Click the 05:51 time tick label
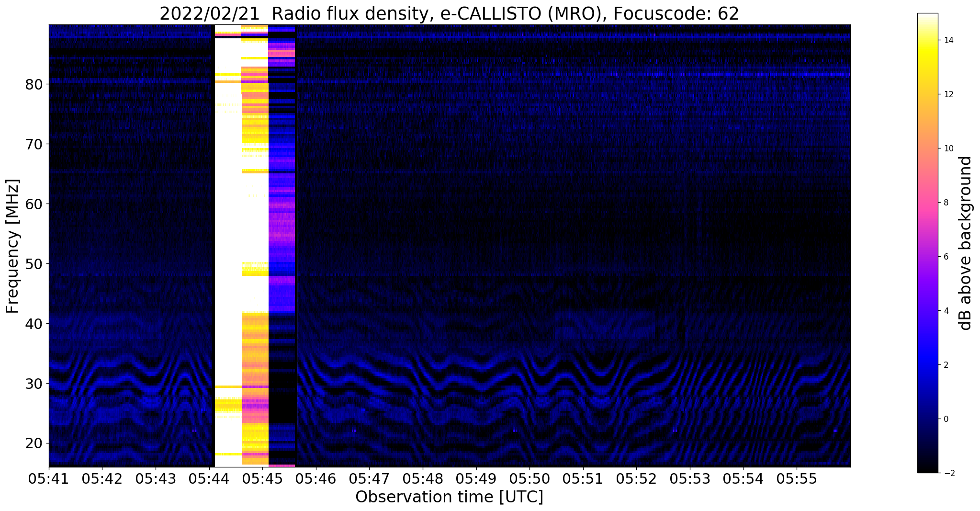Screen dimensions: 980x511 pyautogui.click(x=583, y=478)
